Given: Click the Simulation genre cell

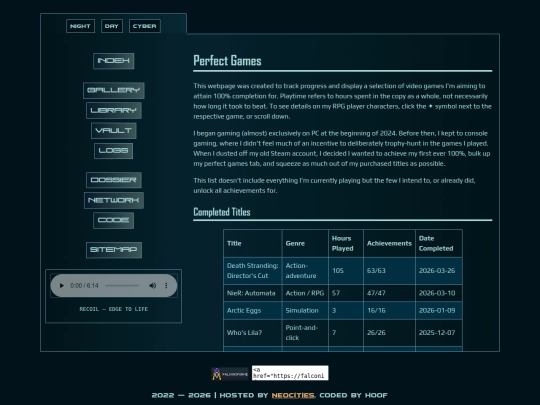Looking at the screenshot, I should [305, 310].
